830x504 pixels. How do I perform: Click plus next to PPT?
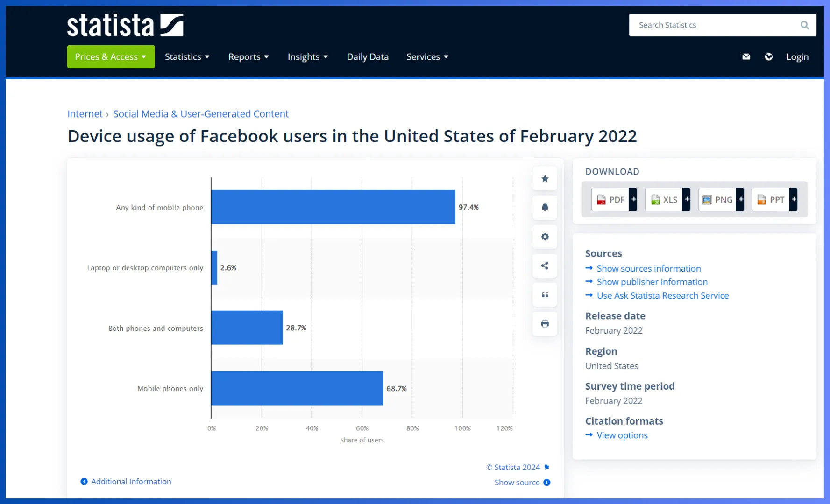794,199
